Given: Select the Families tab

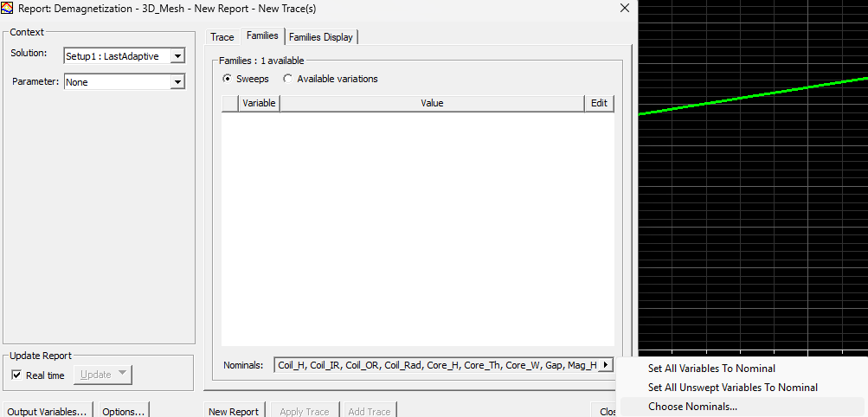Looking at the screenshot, I should pos(262,36).
